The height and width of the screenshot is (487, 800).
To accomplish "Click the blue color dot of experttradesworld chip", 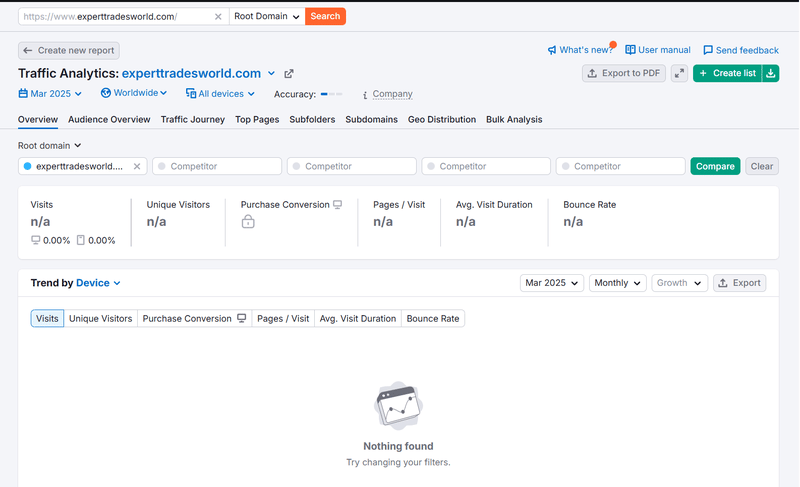I will click(x=28, y=166).
